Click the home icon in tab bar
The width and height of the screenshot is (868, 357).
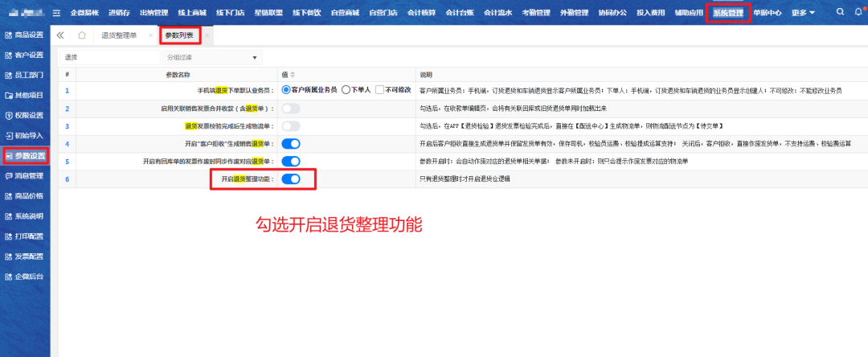coord(82,35)
